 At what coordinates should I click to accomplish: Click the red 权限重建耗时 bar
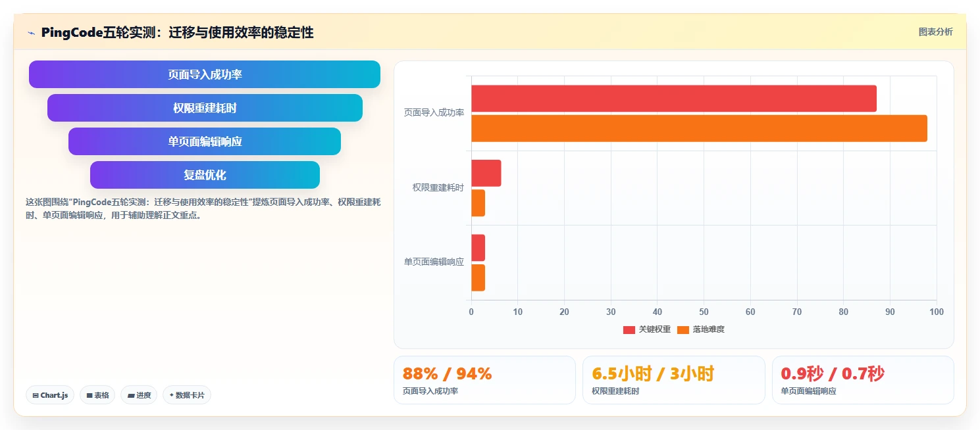pos(486,173)
